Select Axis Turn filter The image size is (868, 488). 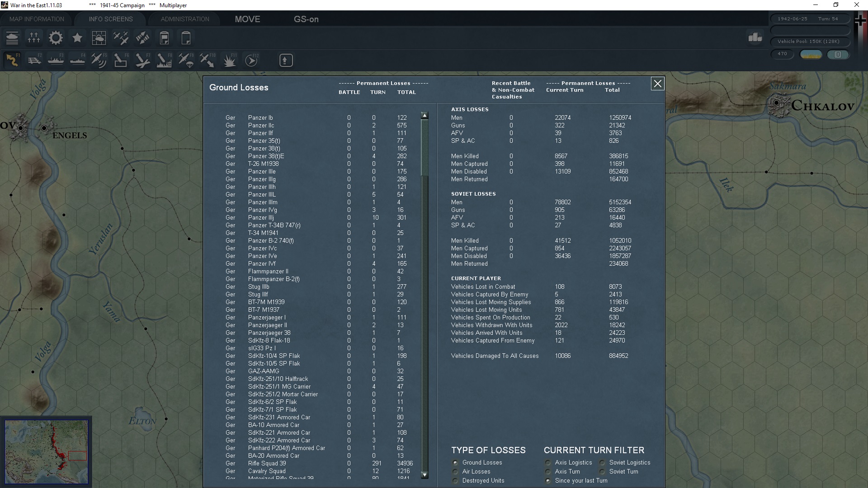(548, 472)
